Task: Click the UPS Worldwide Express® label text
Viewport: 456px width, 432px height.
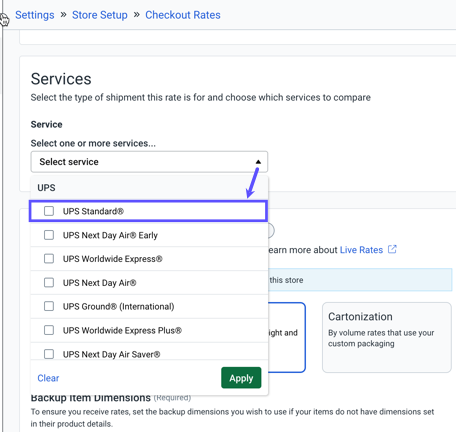Action: 113,259
